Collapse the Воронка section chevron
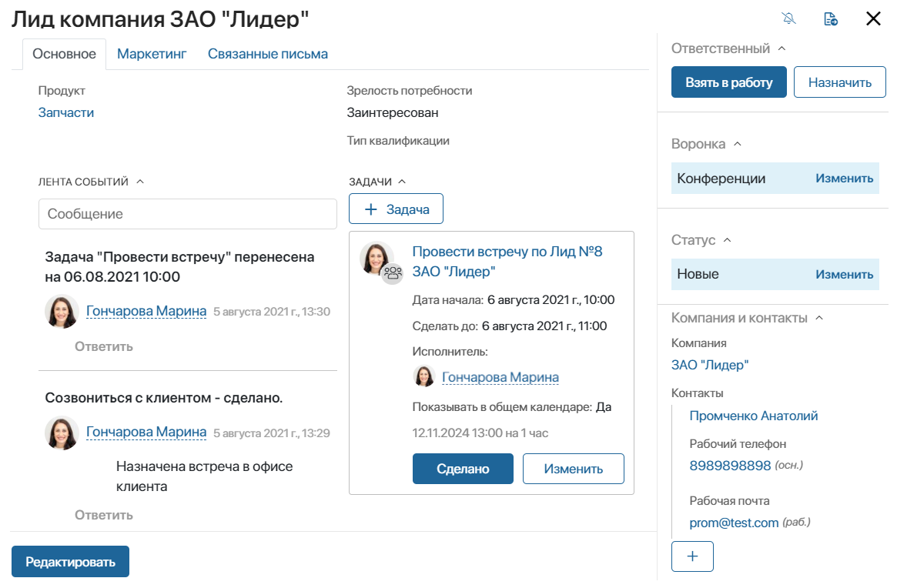This screenshot has width=897, height=588. pos(738,144)
